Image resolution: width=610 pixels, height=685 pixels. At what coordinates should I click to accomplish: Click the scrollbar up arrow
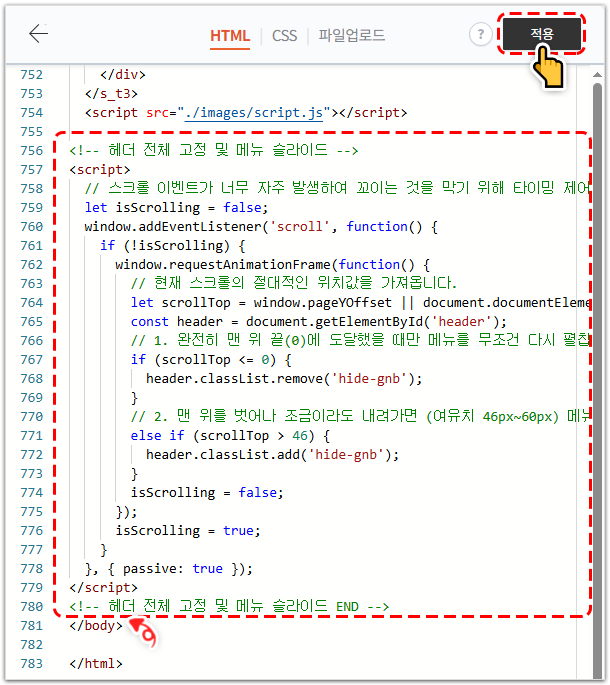tap(597, 75)
